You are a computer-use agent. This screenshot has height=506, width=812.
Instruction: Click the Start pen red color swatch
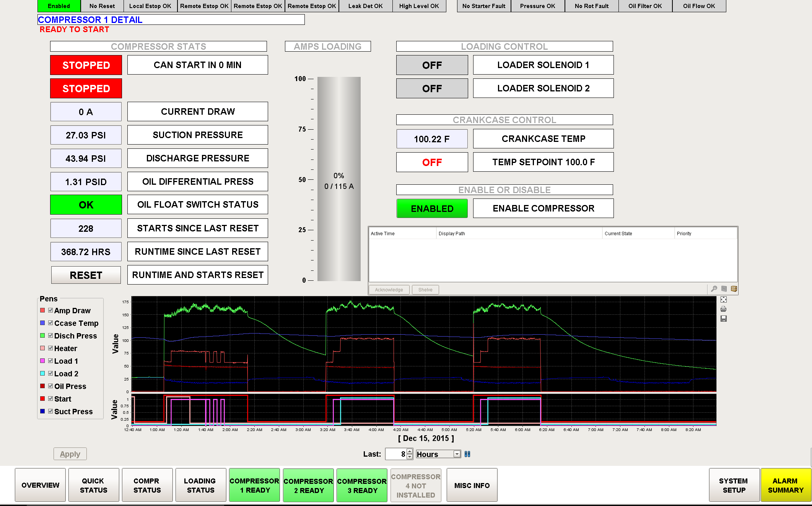(42, 399)
